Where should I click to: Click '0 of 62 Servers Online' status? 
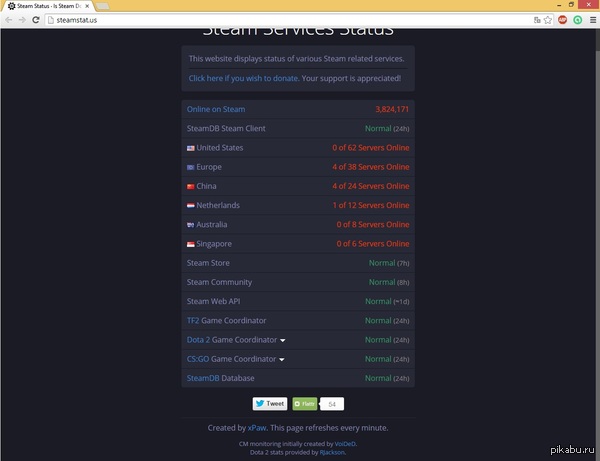tap(370, 148)
